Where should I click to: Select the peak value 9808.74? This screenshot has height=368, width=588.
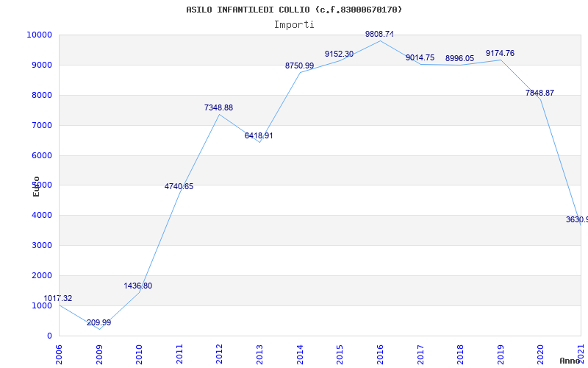(379, 34)
